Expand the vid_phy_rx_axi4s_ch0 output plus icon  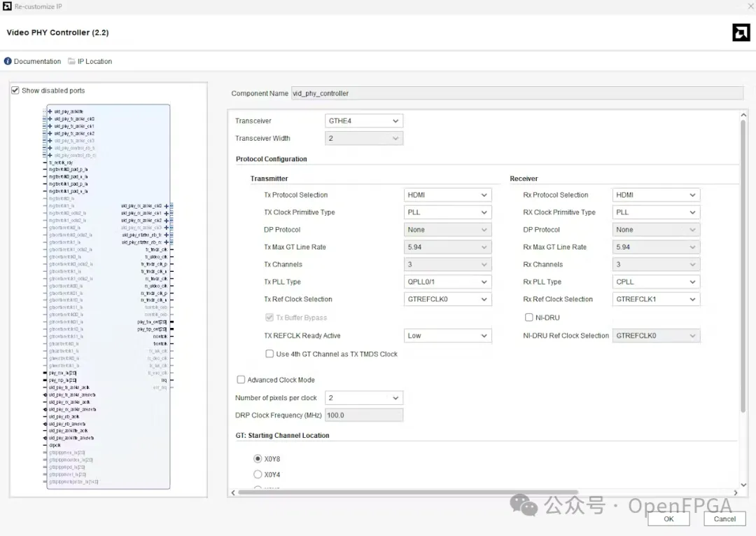167,206
